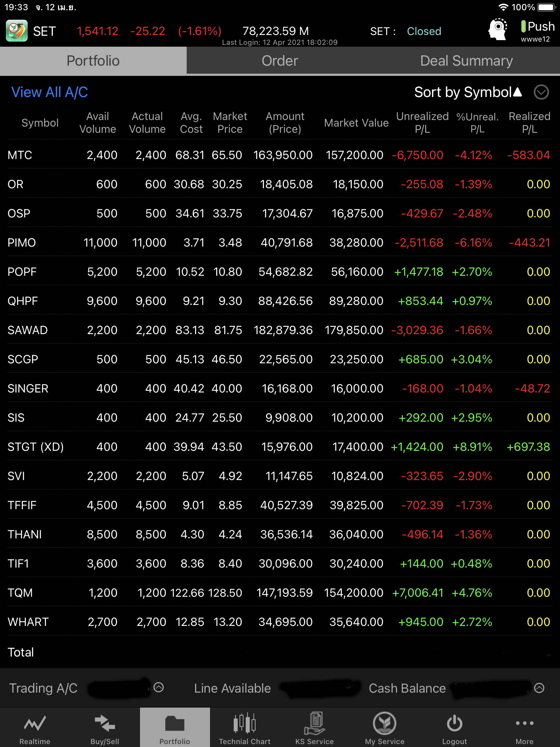Open the AI head insights icon
The image size is (560, 747).
(498, 29)
